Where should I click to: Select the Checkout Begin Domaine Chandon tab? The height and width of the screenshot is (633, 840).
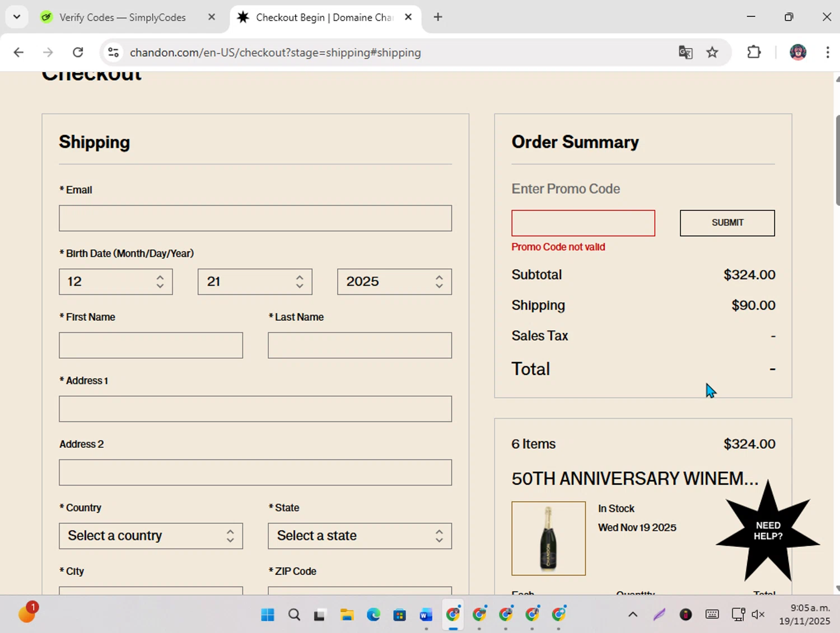tap(325, 17)
